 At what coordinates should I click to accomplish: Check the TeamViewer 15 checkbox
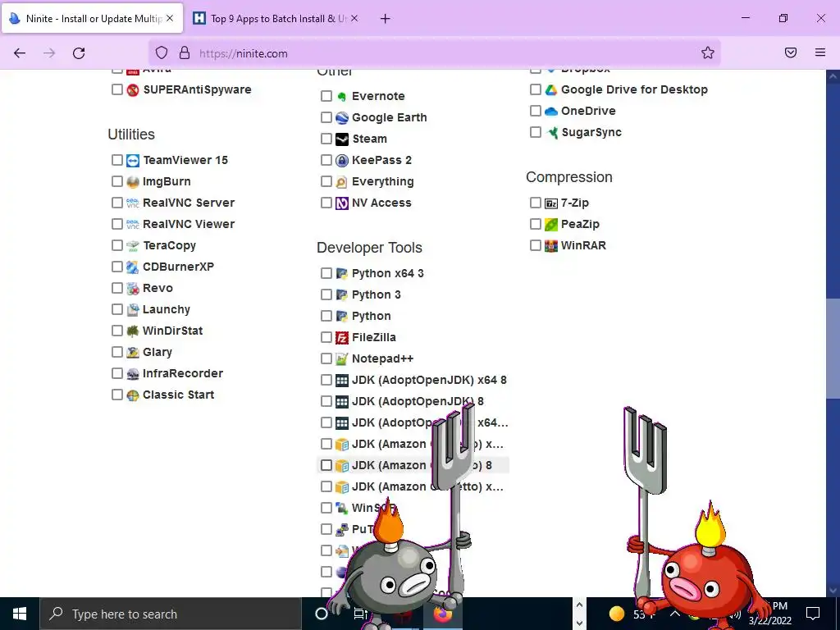117,160
